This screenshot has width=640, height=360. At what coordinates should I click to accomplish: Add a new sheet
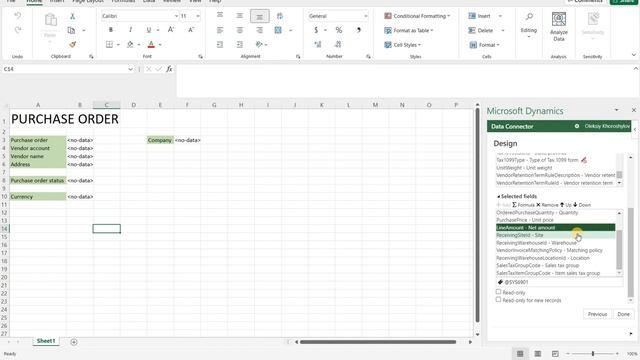(74, 342)
